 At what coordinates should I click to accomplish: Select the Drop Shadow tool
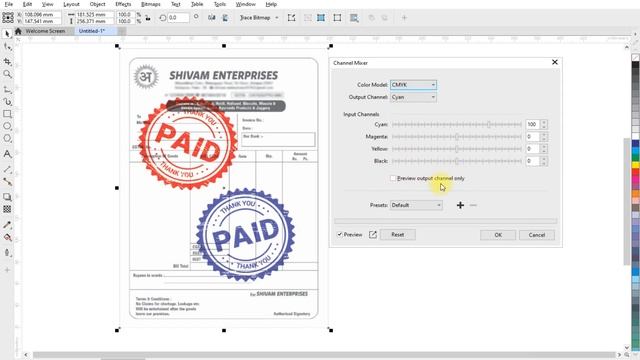(7, 197)
